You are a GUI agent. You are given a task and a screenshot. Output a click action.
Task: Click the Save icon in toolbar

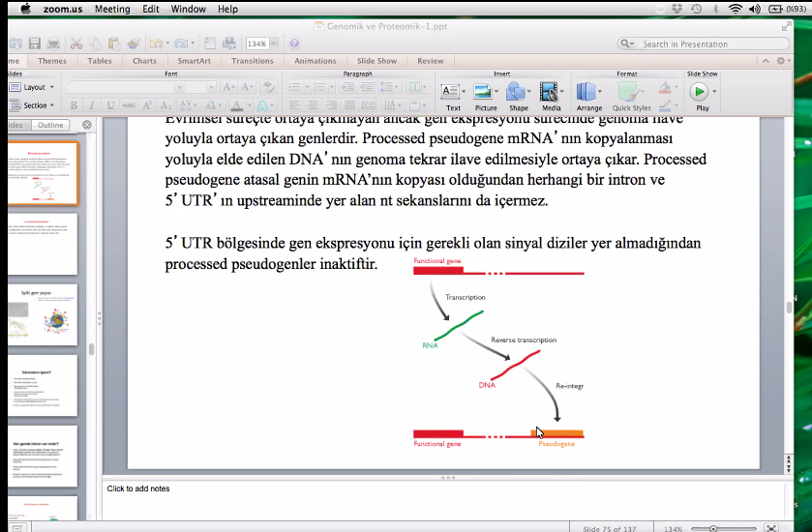[x=34, y=44]
